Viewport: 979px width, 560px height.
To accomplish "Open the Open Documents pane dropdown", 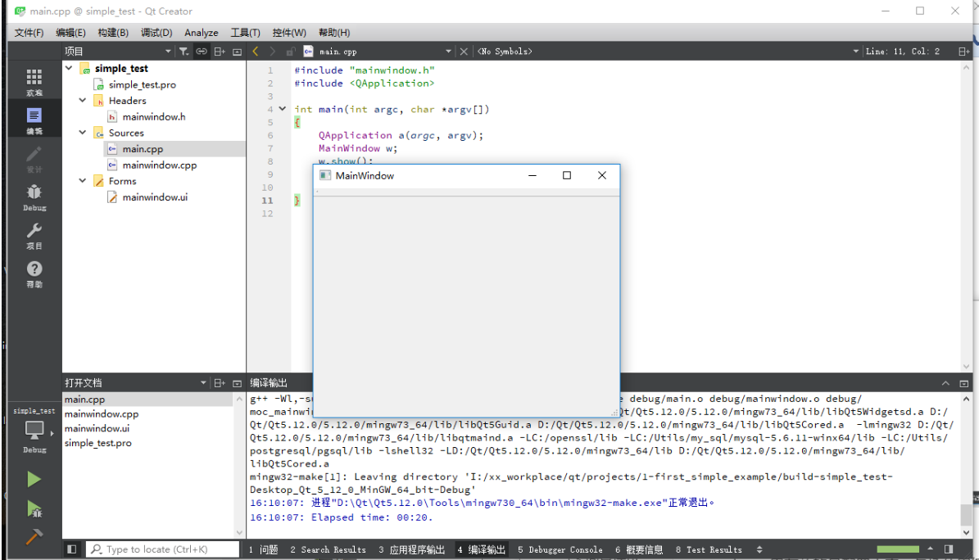I will coord(203,382).
